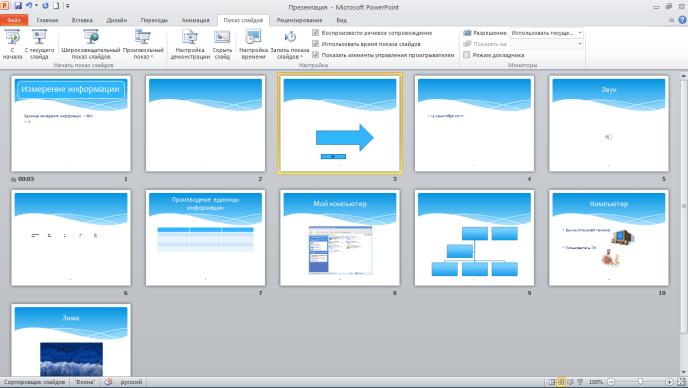Open Help via blue question mark
Screen dimensions: 688x388
(x=682, y=20)
